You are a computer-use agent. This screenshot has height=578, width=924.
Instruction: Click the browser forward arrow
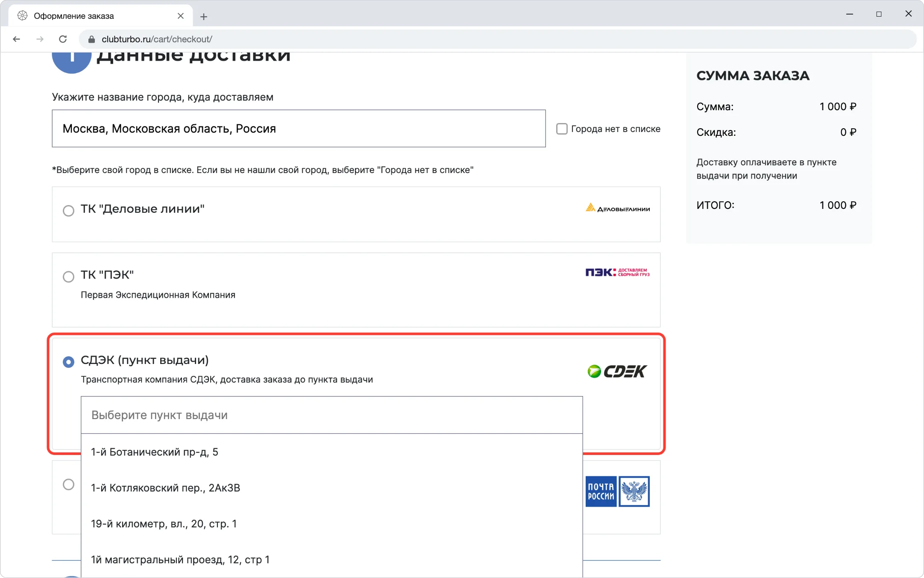pyautogui.click(x=40, y=39)
